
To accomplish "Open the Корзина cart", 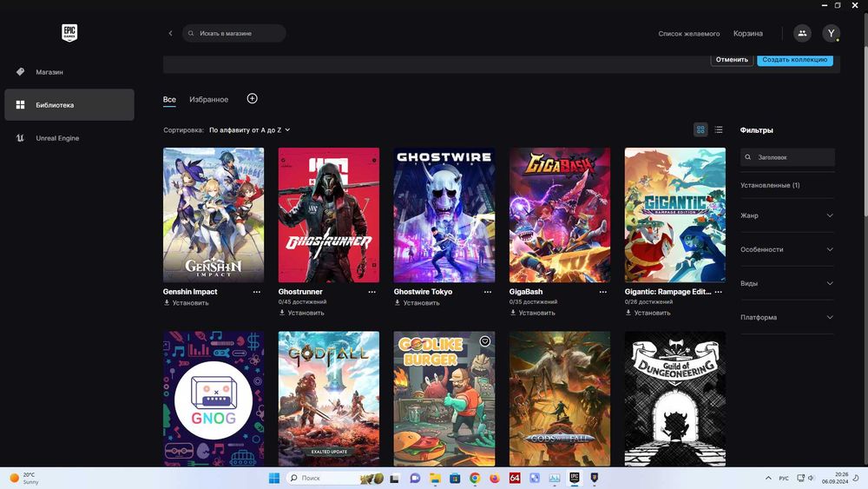I will click(748, 33).
